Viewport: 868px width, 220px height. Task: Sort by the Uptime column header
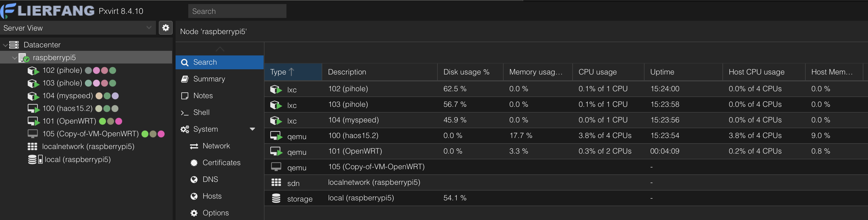point(662,72)
